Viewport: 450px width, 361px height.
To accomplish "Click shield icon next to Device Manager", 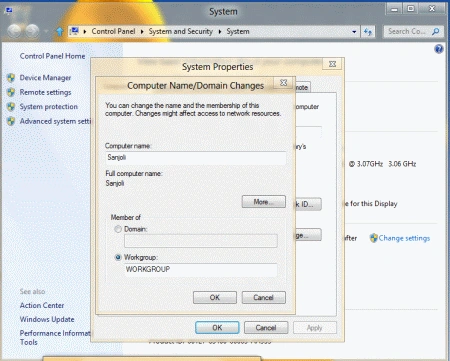I will point(11,78).
